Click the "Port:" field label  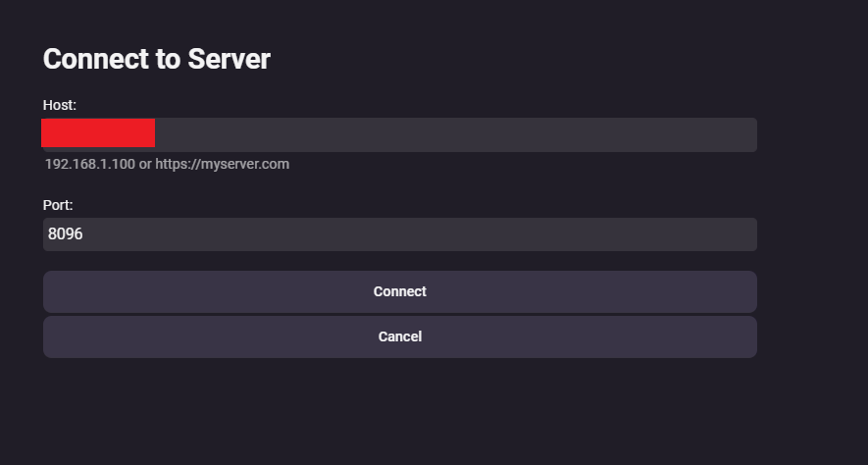[x=58, y=205]
